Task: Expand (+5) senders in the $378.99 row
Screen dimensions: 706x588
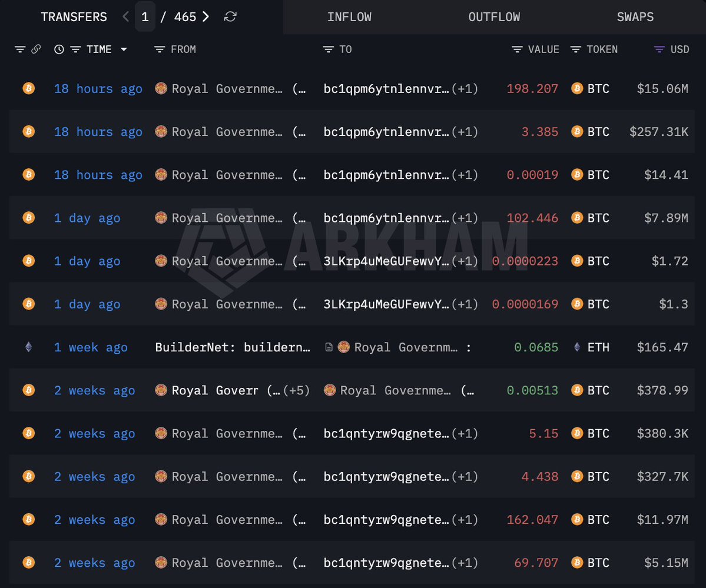Action: click(x=296, y=390)
